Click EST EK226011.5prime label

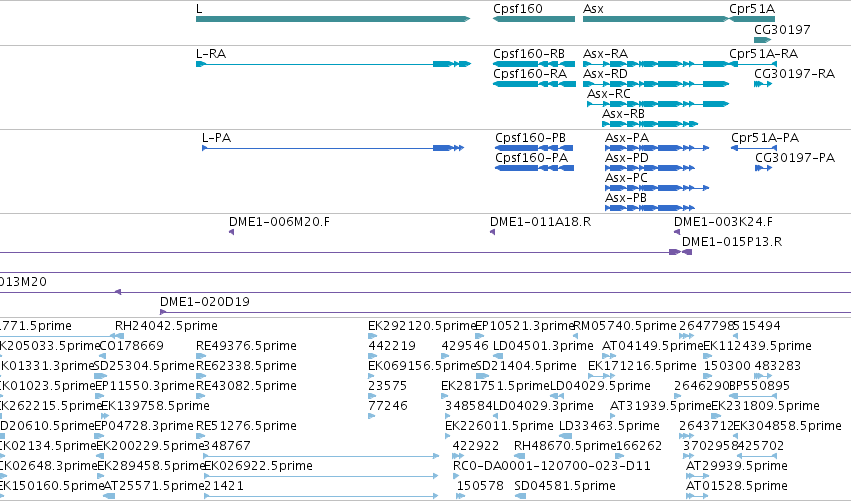499,426
